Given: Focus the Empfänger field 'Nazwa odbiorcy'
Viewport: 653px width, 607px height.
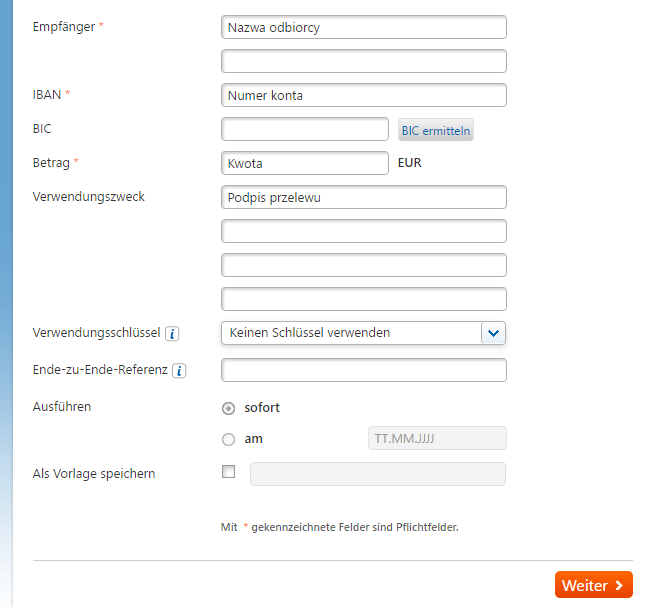Looking at the screenshot, I should (364, 27).
